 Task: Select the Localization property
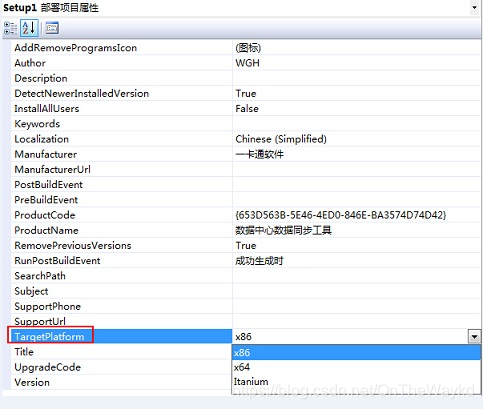[x=42, y=139]
